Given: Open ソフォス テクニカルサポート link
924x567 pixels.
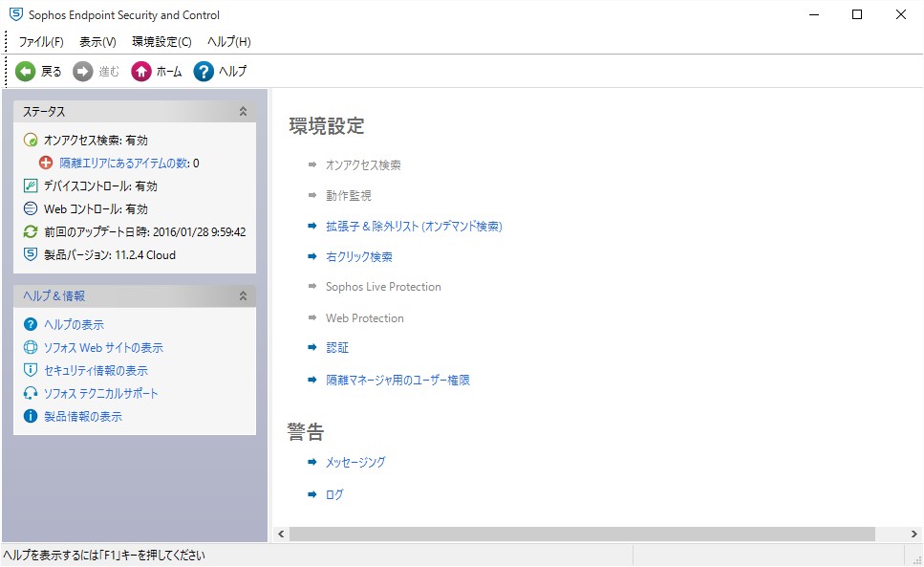Looking at the screenshot, I should pyautogui.click(x=100, y=394).
